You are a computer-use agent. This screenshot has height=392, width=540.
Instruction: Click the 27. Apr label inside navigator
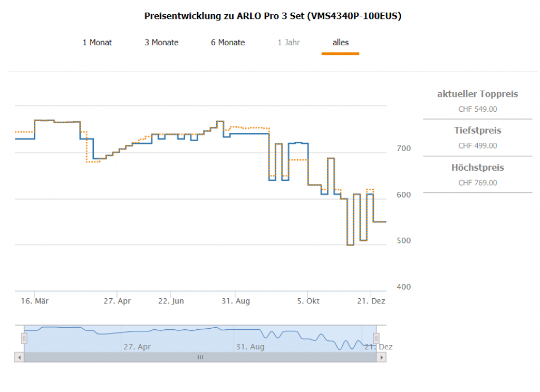coord(137,347)
